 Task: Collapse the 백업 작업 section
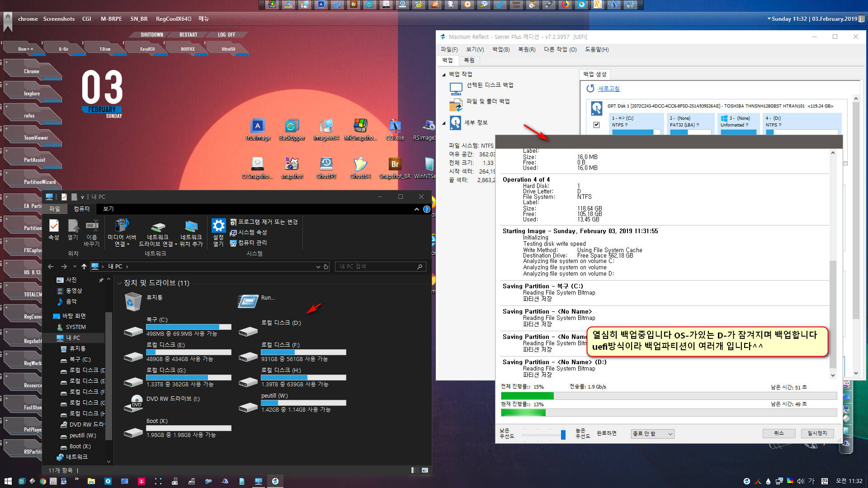(444, 75)
